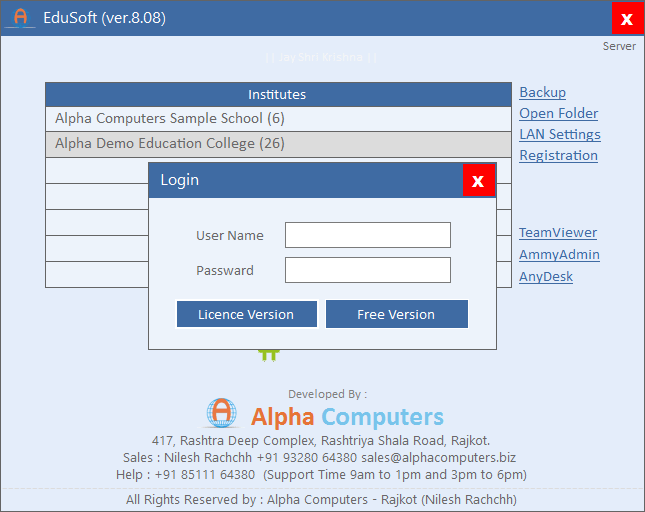Click the Server label at top right
Image resolution: width=645 pixels, height=512 pixels.
(619, 46)
